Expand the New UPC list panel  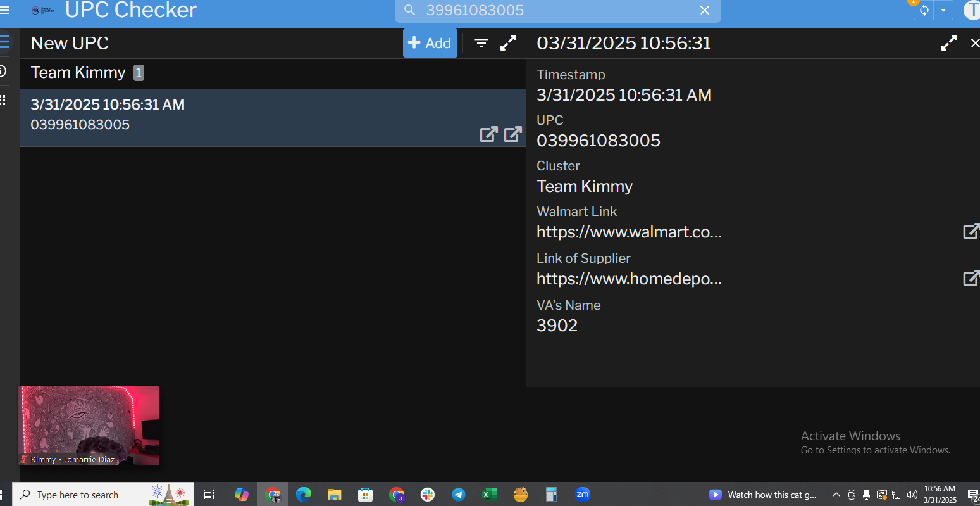pyautogui.click(x=508, y=43)
